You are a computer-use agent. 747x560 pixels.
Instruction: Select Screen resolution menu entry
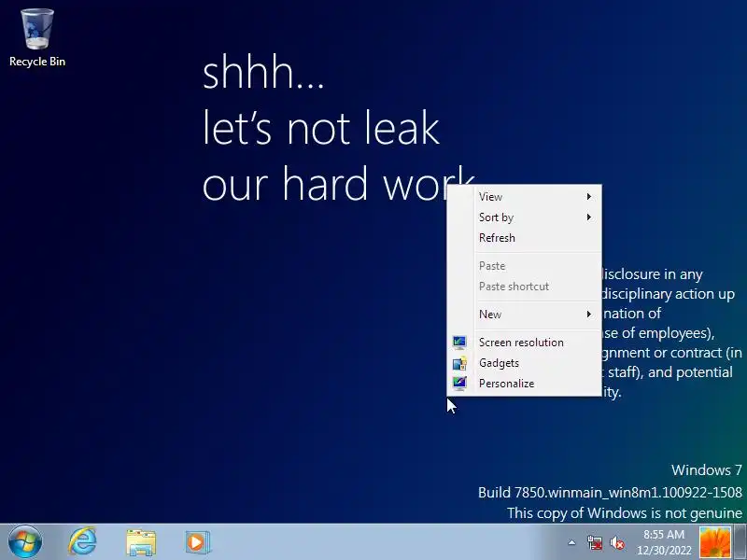(x=524, y=343)
